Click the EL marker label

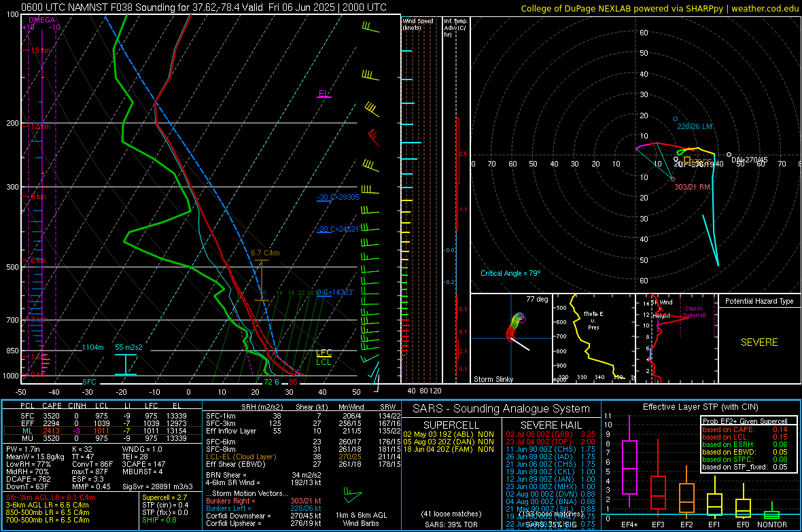324,94
